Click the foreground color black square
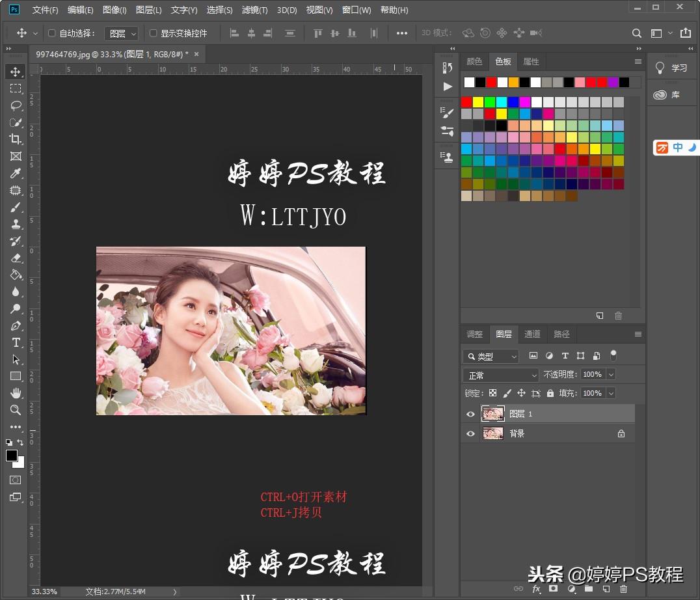The image size is (700, 600). point(12,456)
